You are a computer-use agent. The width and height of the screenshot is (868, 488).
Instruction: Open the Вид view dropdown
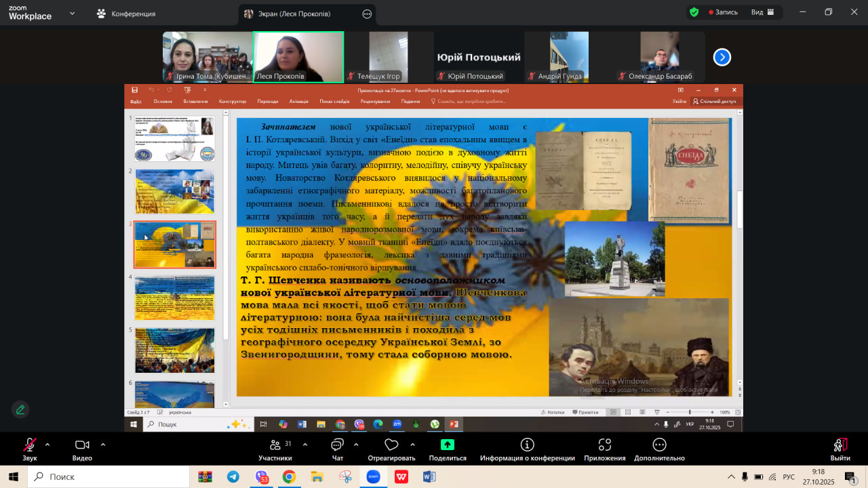coord(762,12)
